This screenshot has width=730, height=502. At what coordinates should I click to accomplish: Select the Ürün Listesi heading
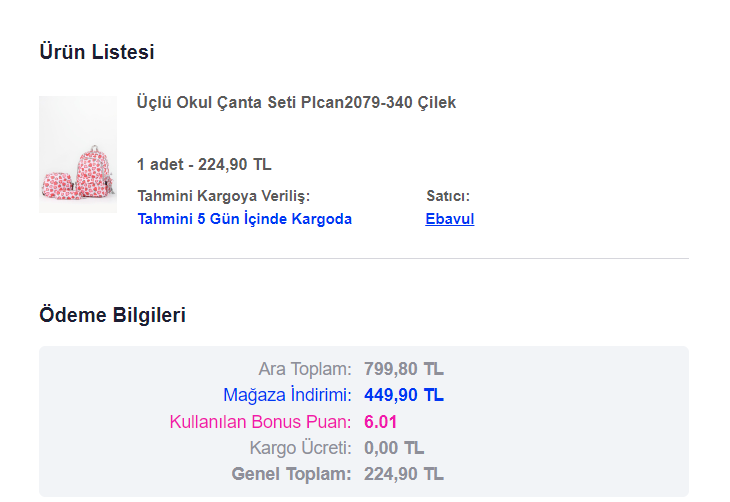[x=97, y=52]
